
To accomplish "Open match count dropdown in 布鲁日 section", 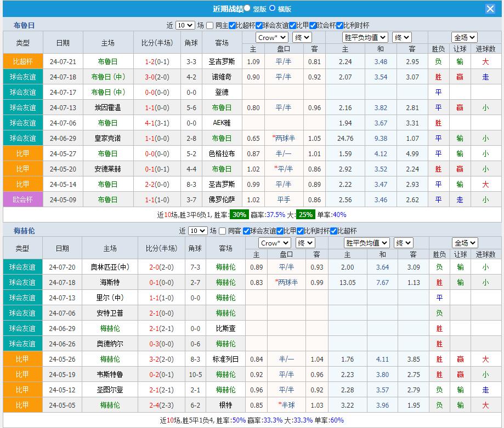I will point(185,25).
